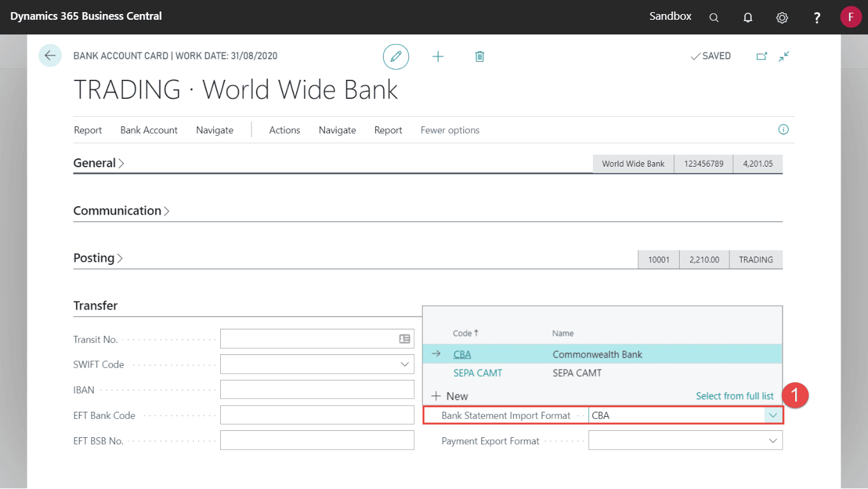Screen dimensions: 868x489
Task: Open notifications bell icon
Action: (748, 17)
